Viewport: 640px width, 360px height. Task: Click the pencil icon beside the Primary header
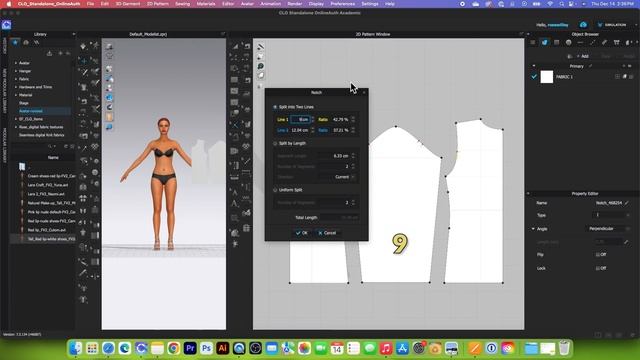pos(590,66)
